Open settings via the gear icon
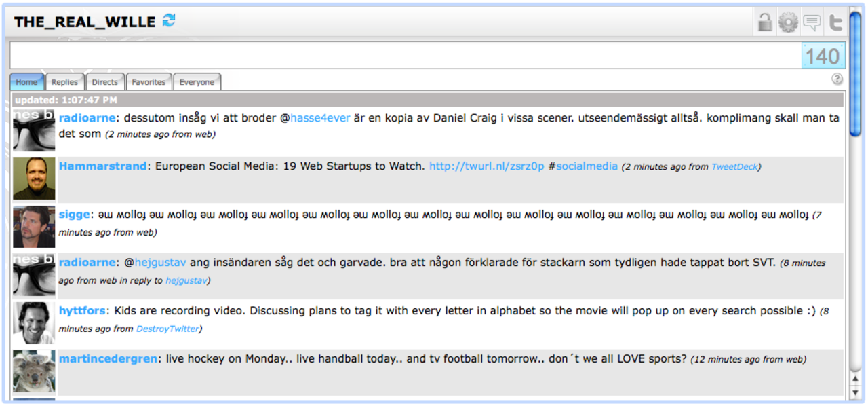 tap(788, 22)
